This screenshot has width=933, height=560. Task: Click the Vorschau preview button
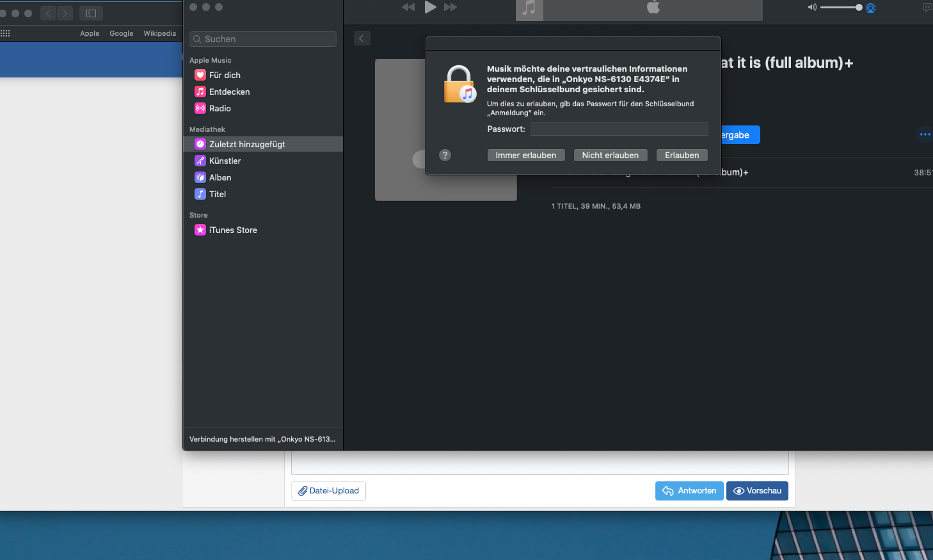[x=757, y=491]
